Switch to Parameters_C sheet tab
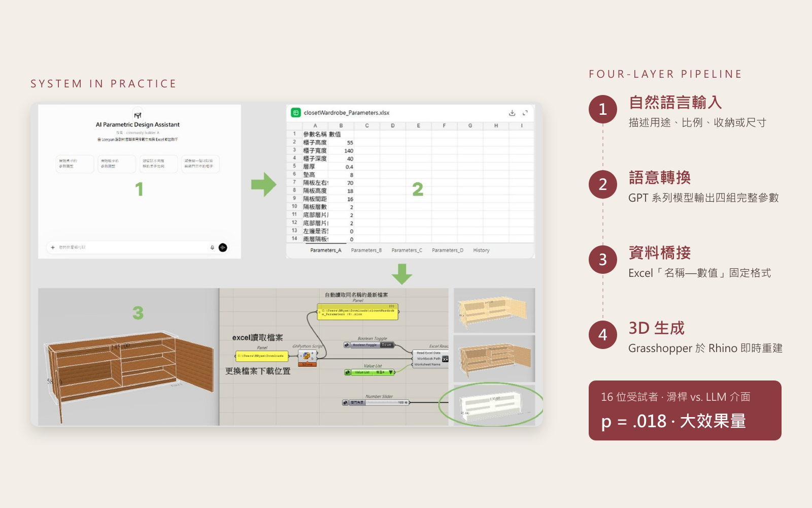Image resolution: width=812 pixels, height=508 pixels. tap(407, 250)
